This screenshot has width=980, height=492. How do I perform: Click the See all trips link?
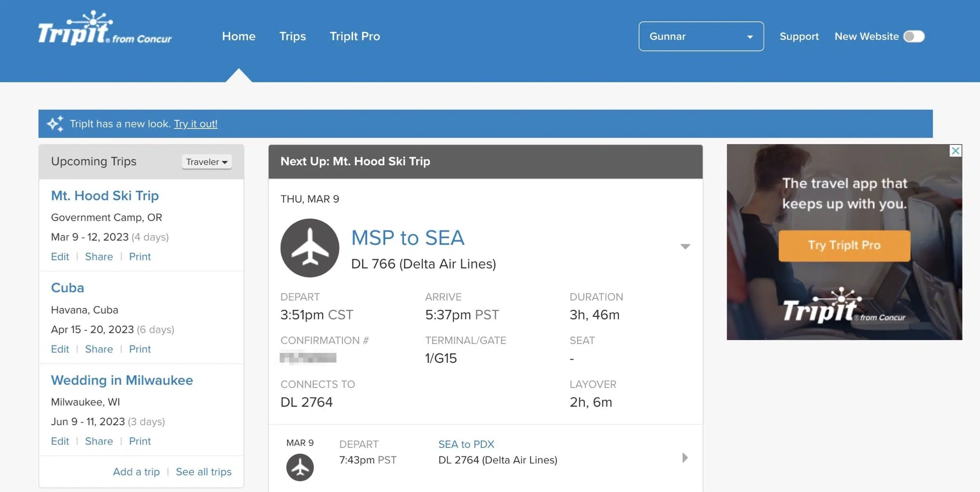(x=202, y=471)
